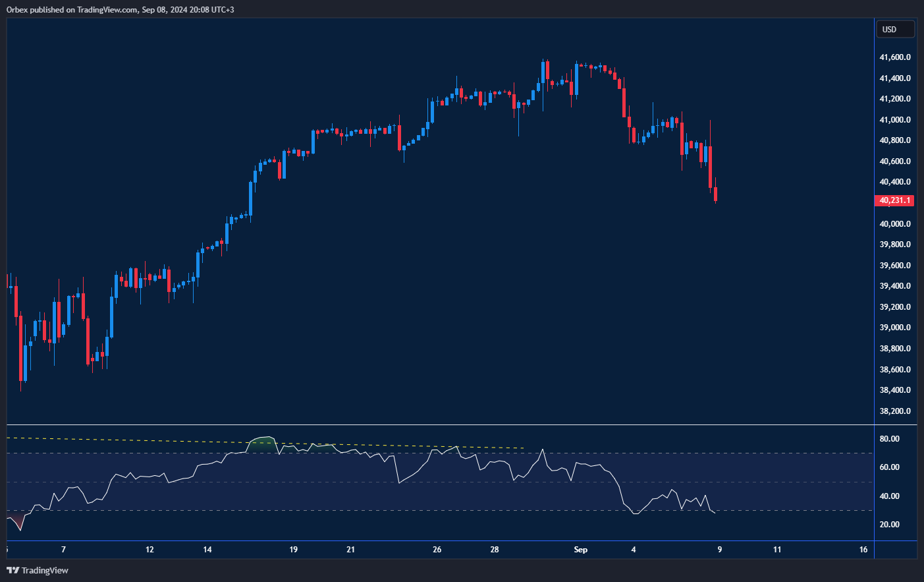Open the USD currency selector
Viewport: 924px width, 582px height.
point(894,30)
